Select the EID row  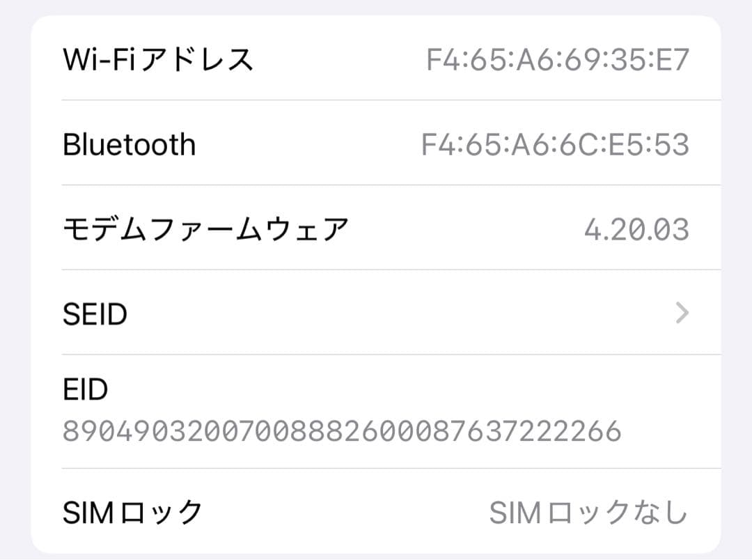click(x=348, y=411)
